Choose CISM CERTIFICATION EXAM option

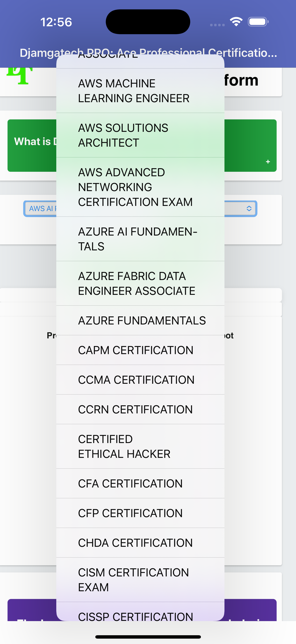tap(140, 580)
